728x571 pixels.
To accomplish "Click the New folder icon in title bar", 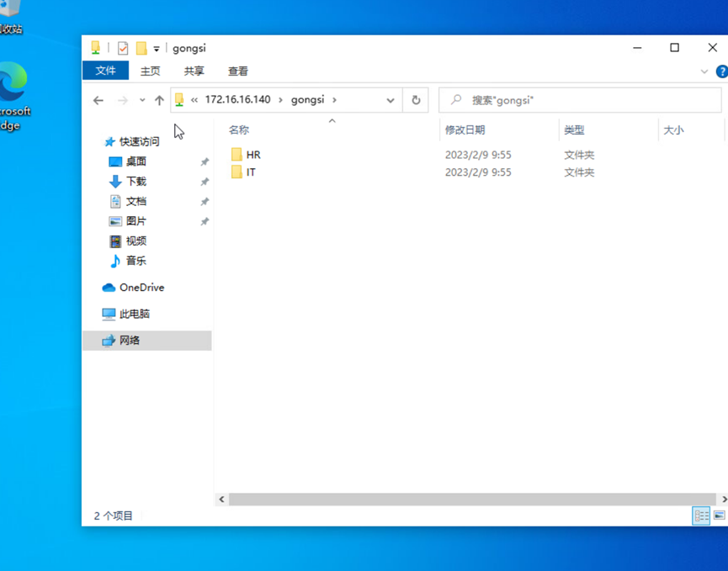I will click(x=141, y=48).
